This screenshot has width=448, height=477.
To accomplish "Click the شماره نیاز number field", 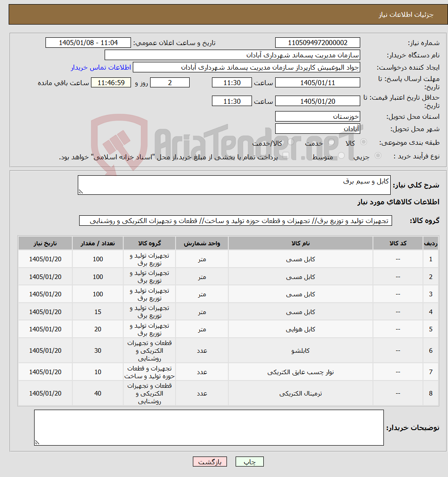I will [x=317, y=43].
